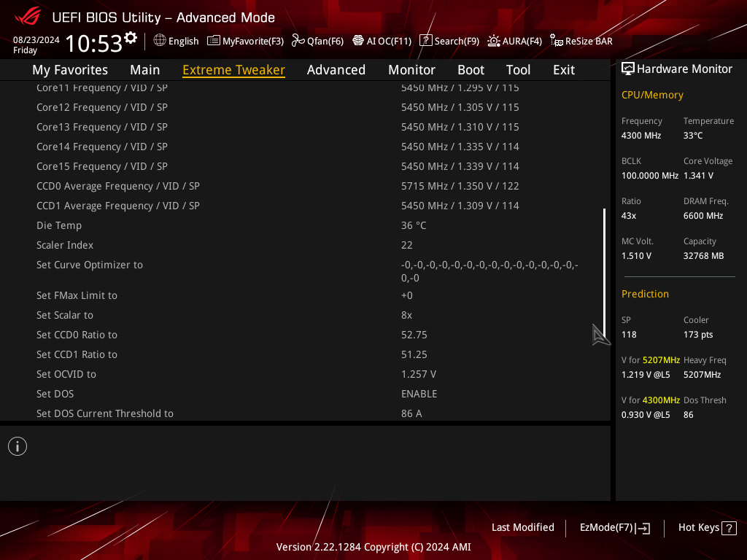This screenshot has height=560, width=747.
Task: Click the globe language icon
Action: click(160, 41)
